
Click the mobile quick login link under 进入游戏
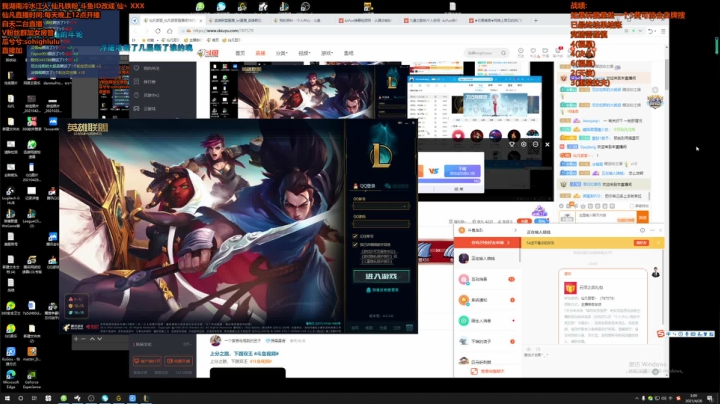(x=382, y=290)
